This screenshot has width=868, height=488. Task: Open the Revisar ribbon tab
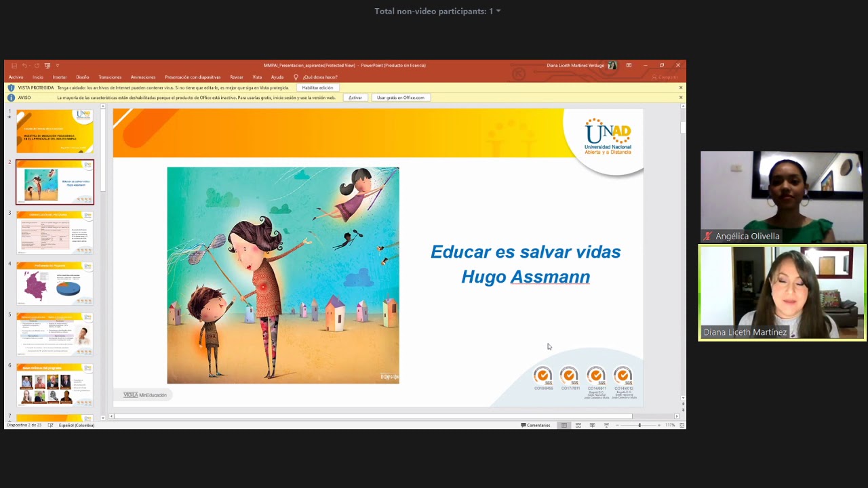point(237,77)
